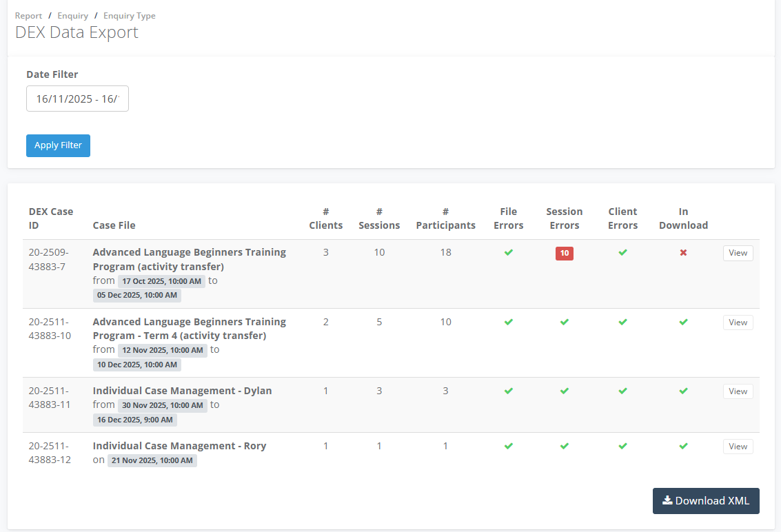
Task: Navigate to Enquiry breadcrumb
Action: 72,15
